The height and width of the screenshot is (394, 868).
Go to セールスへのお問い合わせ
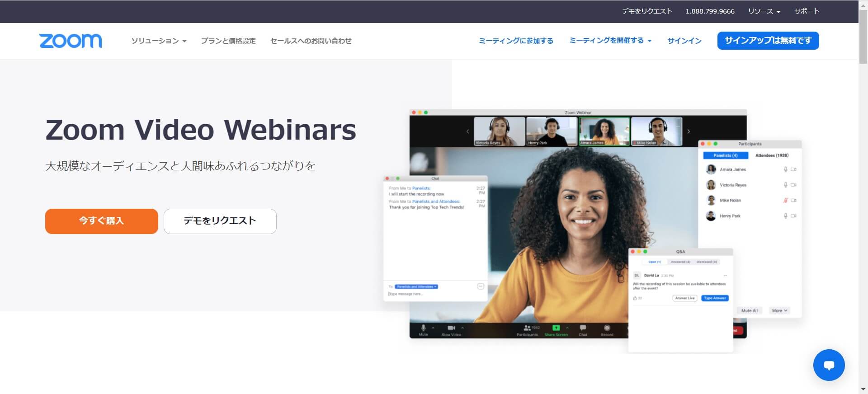(x=311, y=41)
